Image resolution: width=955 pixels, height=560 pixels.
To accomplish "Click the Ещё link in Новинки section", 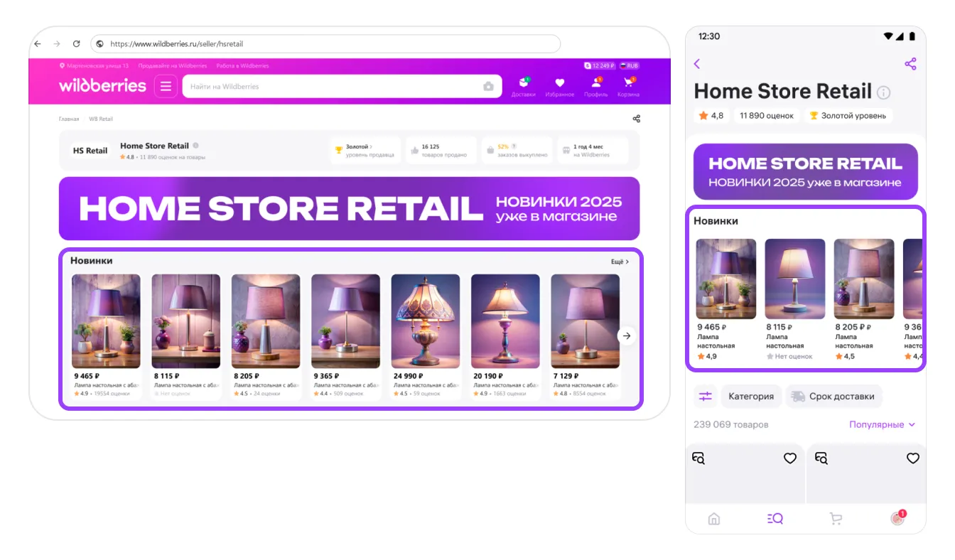I will 620,262.
